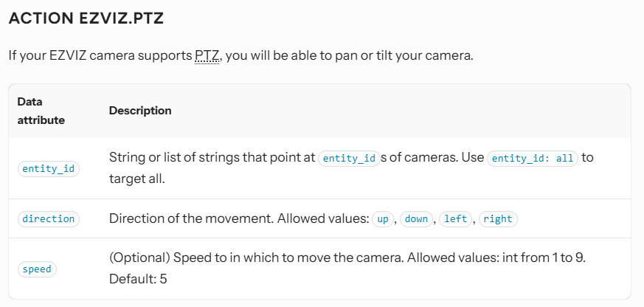Select the 'left' allowed value chip
The width and height of the screenshot is (644, 307).
pos(456,219)
